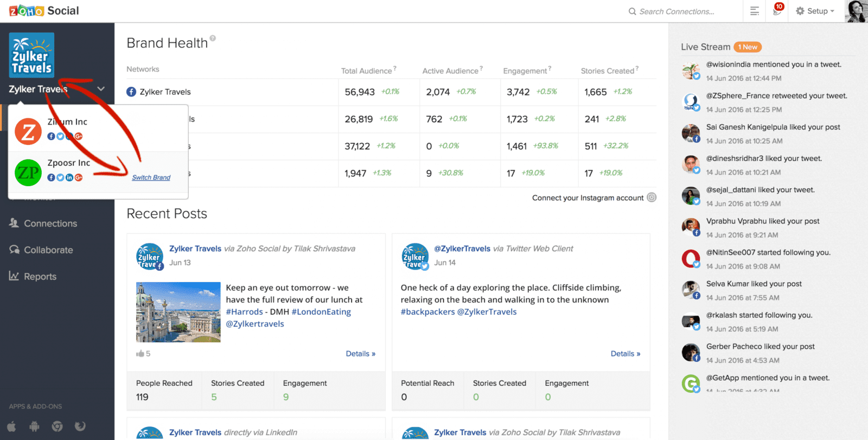Click the #LondonEating hashtag
This screenshot has width=868, height=440.
coord(321,312)
